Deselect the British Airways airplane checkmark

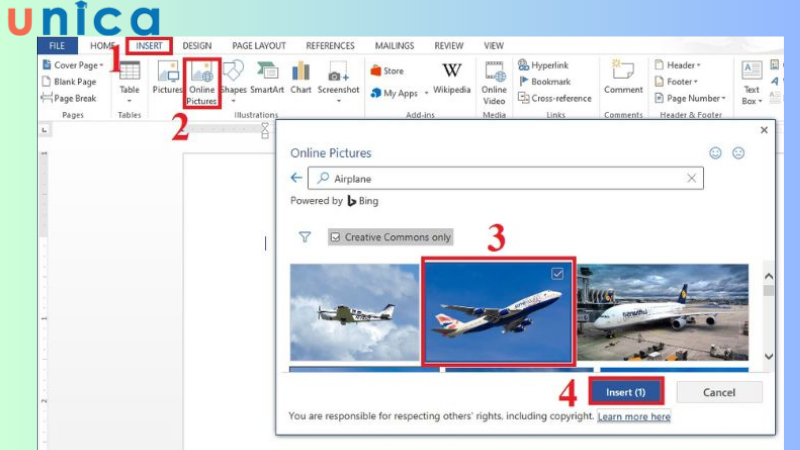click(x=557, y=273)
